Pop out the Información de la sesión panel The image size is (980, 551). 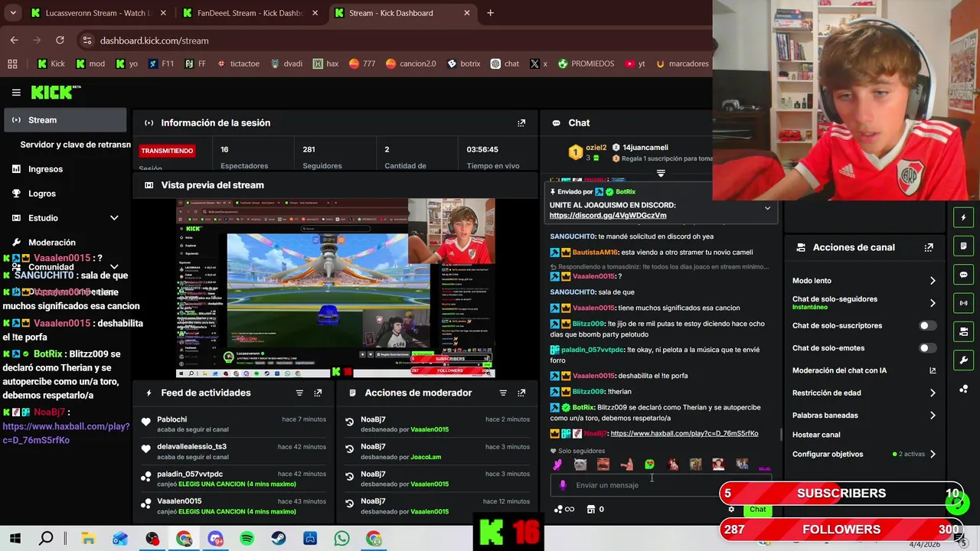pyautogui.click(x=521, y=123)
